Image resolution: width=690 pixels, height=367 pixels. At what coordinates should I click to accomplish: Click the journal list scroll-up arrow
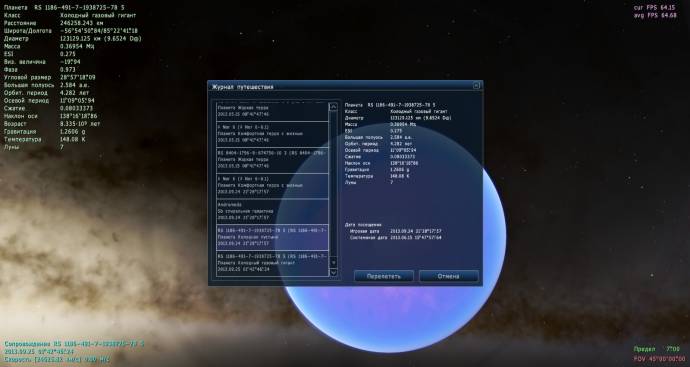tap(333, 106)
